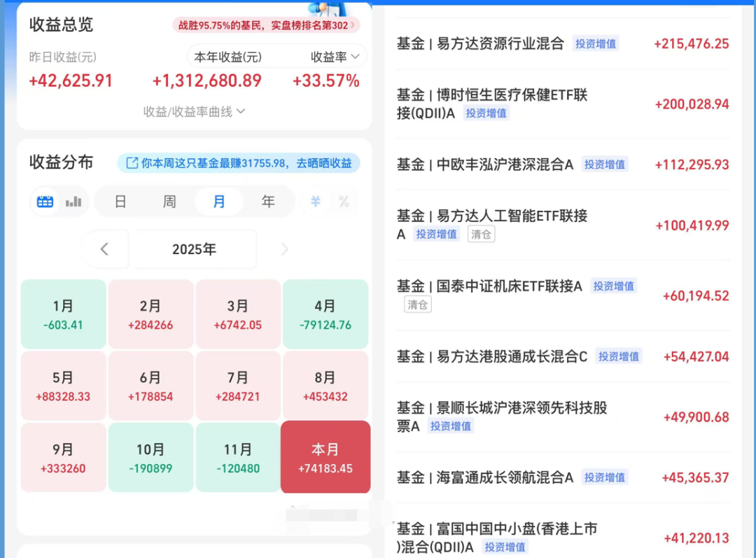The height and width of the screenshot is (558, 756).
Task: Open 3月 cell showing +6742.05
Action: (238, 314)
